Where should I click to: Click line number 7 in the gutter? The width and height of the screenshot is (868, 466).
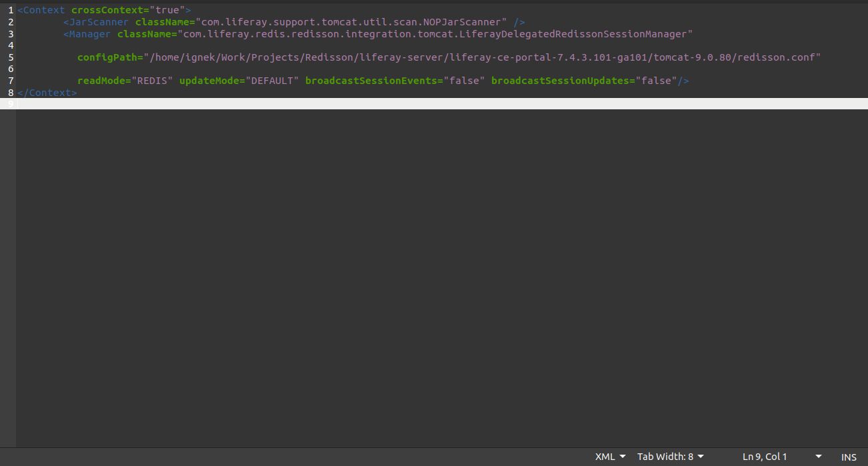coord(11,81)
